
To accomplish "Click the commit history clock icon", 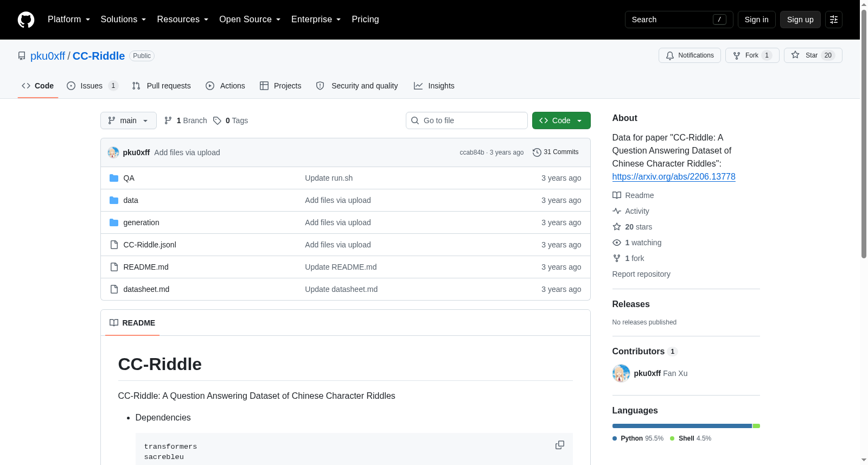I will 537,152.
